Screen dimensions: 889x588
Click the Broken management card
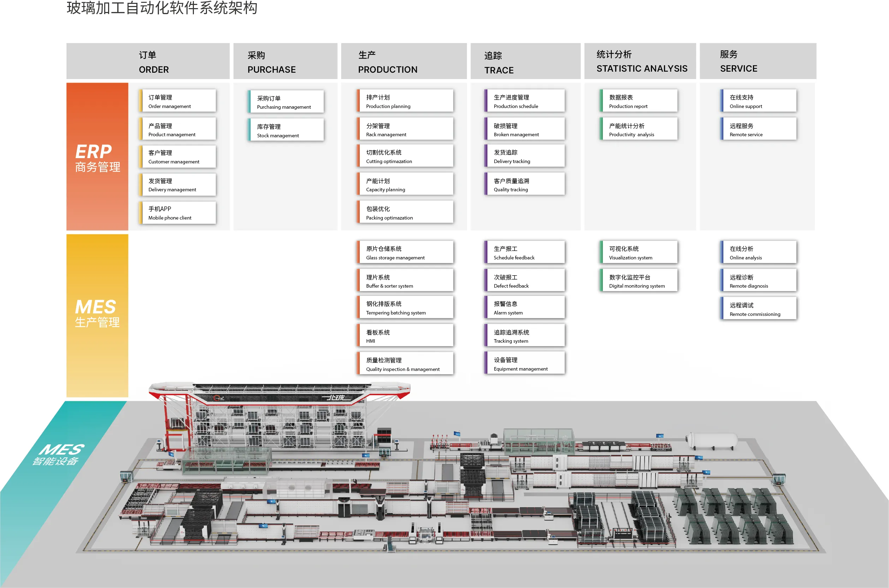click(524, 130)
